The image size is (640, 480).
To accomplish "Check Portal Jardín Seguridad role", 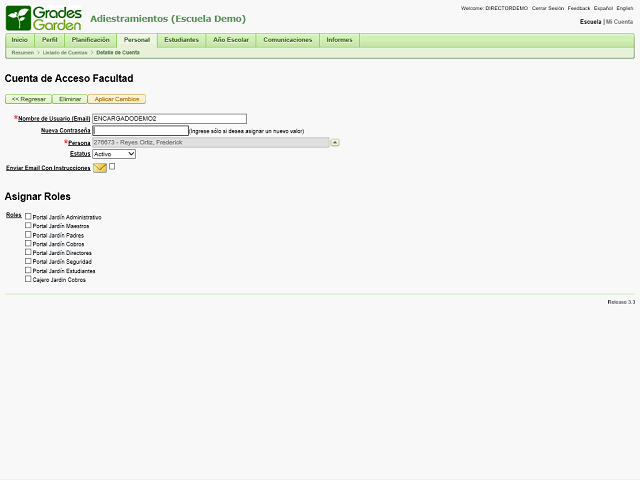I will pos(28,261).
